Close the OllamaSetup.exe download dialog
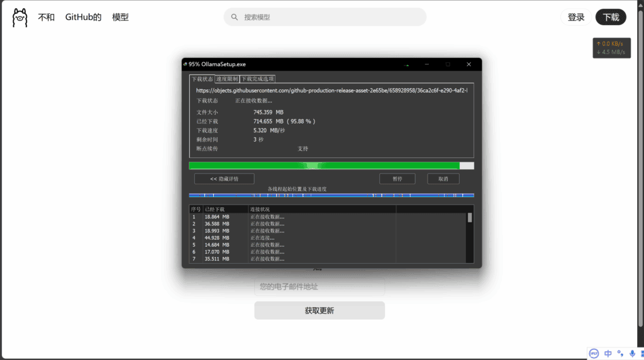Viewport: 644px width, 360px height. click(x=469, y=64)
